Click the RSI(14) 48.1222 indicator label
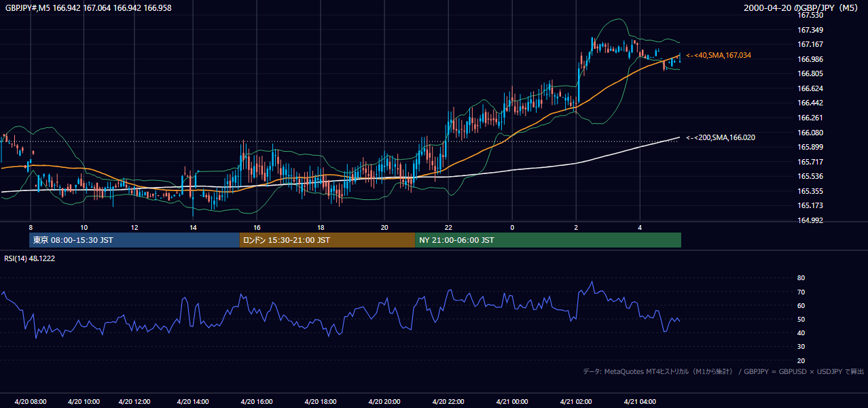868x408 pixels. [30, 258]
